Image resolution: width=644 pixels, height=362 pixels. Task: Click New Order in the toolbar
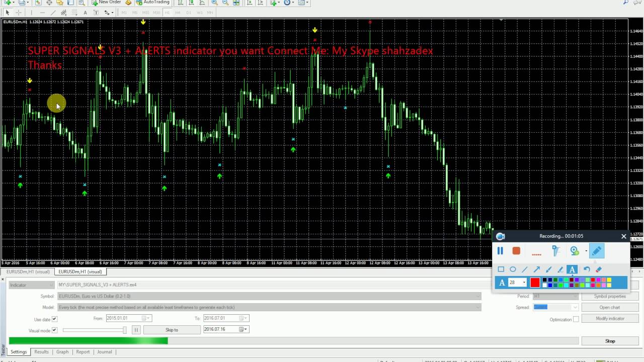106,3
